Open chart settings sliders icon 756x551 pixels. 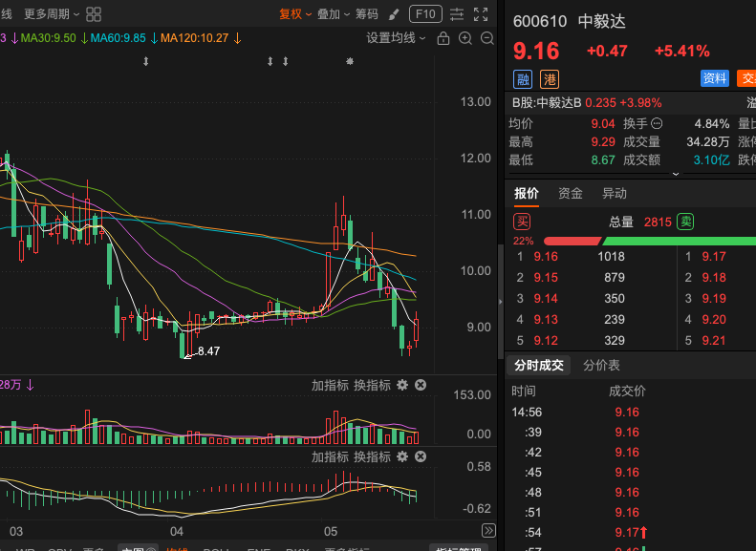pyautogui.click(x=457, y=14)
